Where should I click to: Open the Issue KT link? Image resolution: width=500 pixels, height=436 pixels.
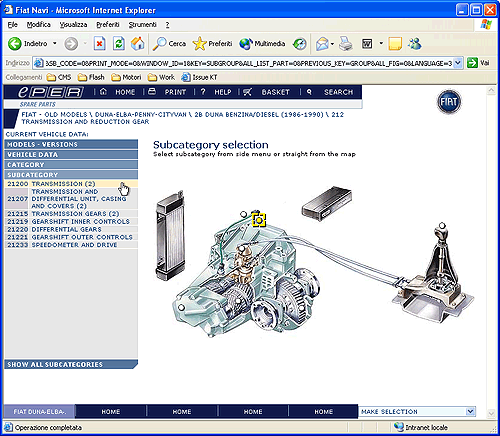(x=199, y=77)
